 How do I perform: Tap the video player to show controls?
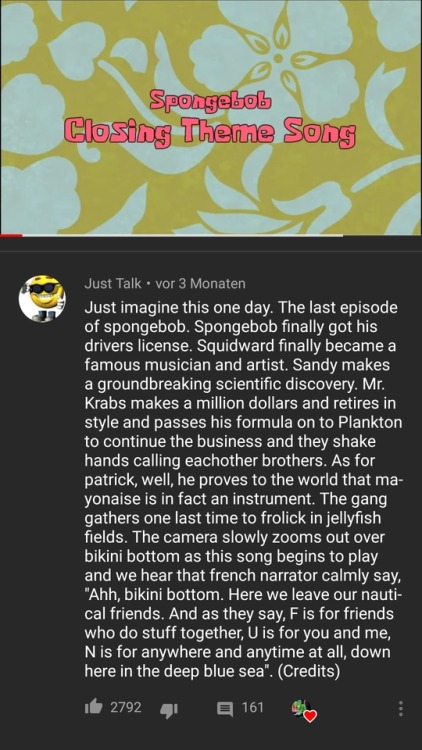(211, 117)
